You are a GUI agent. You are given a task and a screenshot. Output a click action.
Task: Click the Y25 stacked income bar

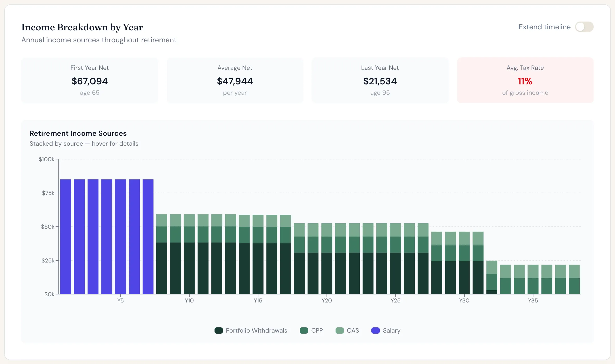point(396,259)
